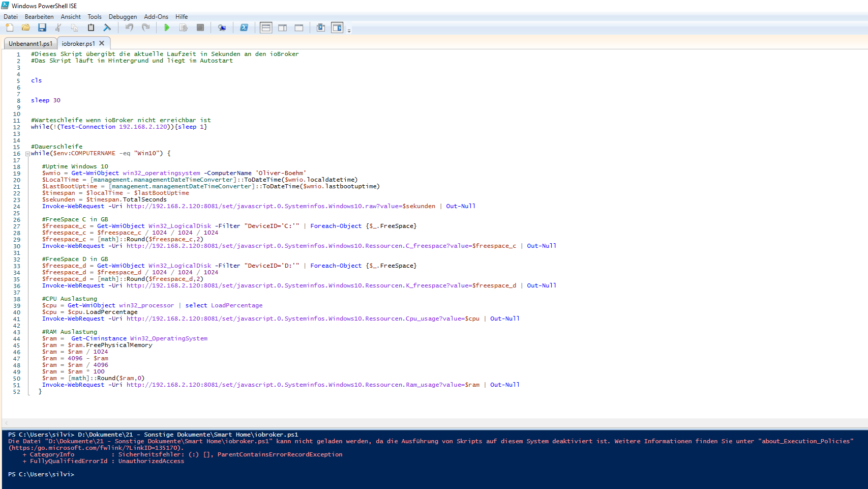Viewport: 868px width, 489px height.
Task: Click the UnauthorizedAccess error text in console
Action: (152, 461)
